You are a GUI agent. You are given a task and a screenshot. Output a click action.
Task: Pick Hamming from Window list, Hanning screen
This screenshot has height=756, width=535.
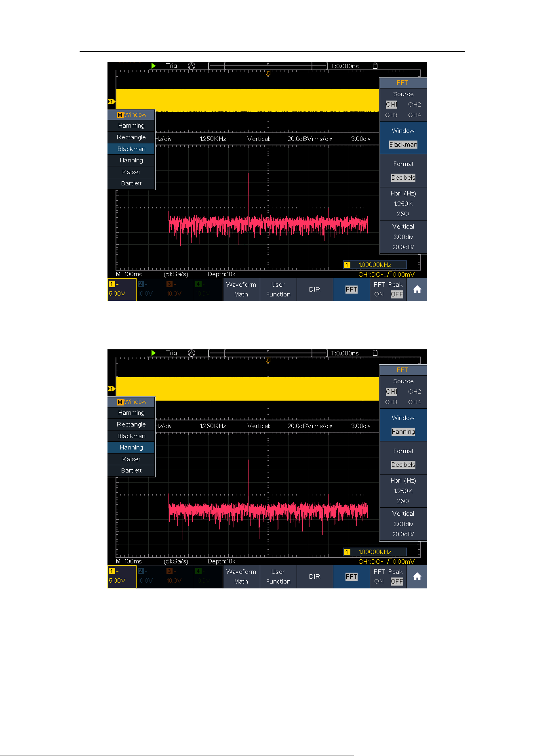pyautogui.click(x=131, y=413)
